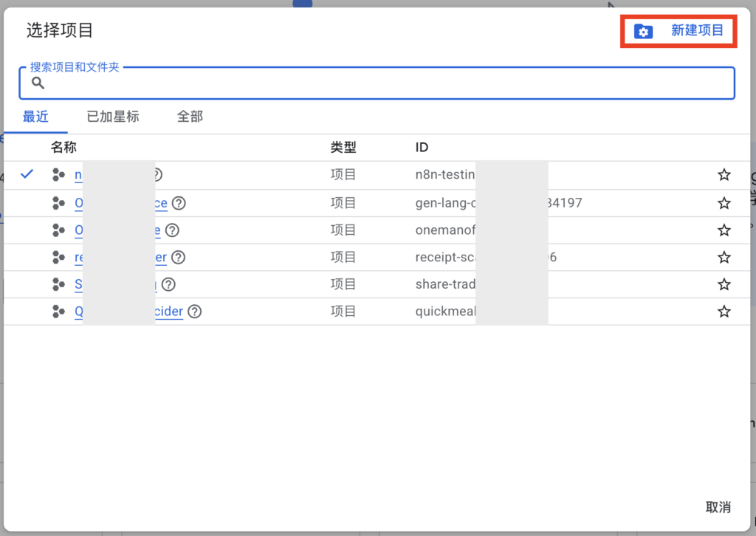This screenshot has width=756, height=536.
Task: Click the help icon in the share-trad row
Action: pyautogui.click(x=168, y=284)
